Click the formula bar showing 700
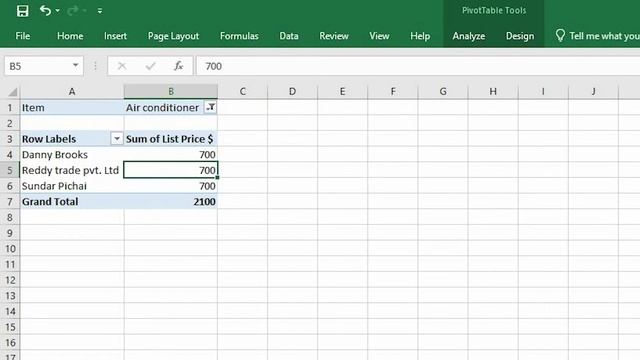Viewport: 640px width, 360px height. (418, 66)
